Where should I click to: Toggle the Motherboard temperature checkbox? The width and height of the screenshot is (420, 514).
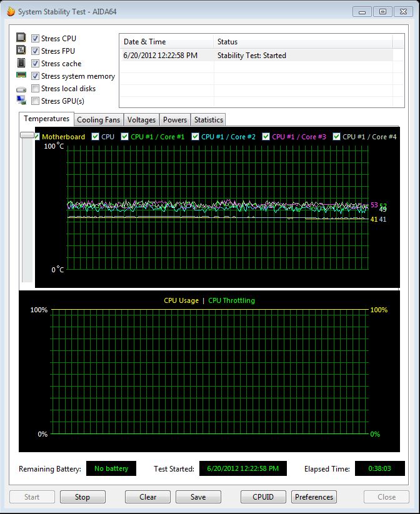37,136
